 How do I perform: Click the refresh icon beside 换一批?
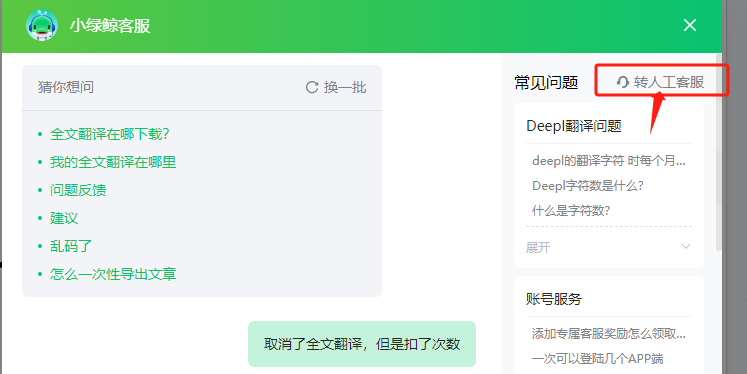(312, 87)
